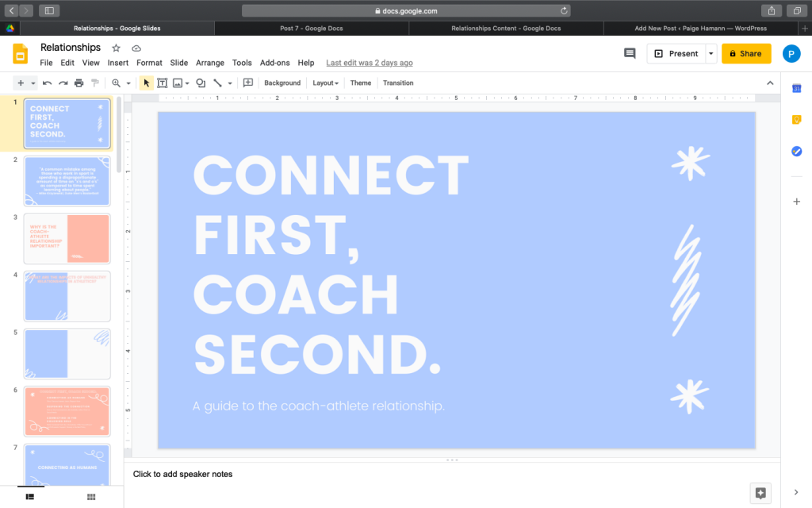Open the Arrange menu

pyautogui.click(x=209, y=63)
